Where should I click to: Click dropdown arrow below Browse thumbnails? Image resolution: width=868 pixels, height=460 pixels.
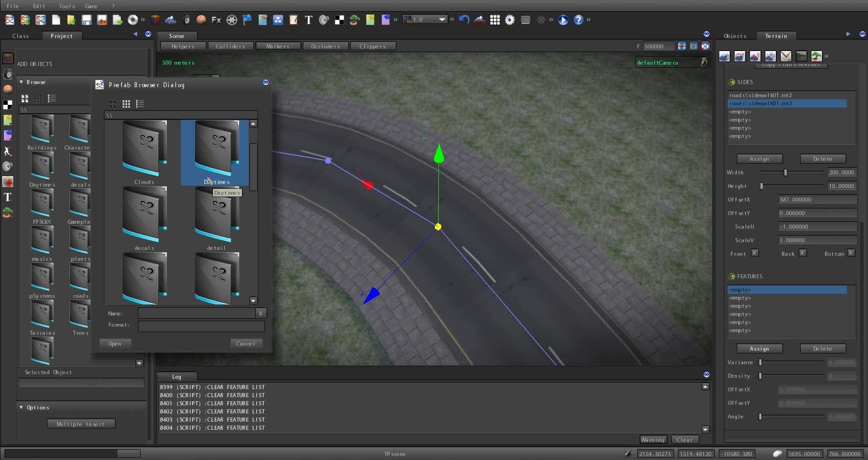click(139, 363)
